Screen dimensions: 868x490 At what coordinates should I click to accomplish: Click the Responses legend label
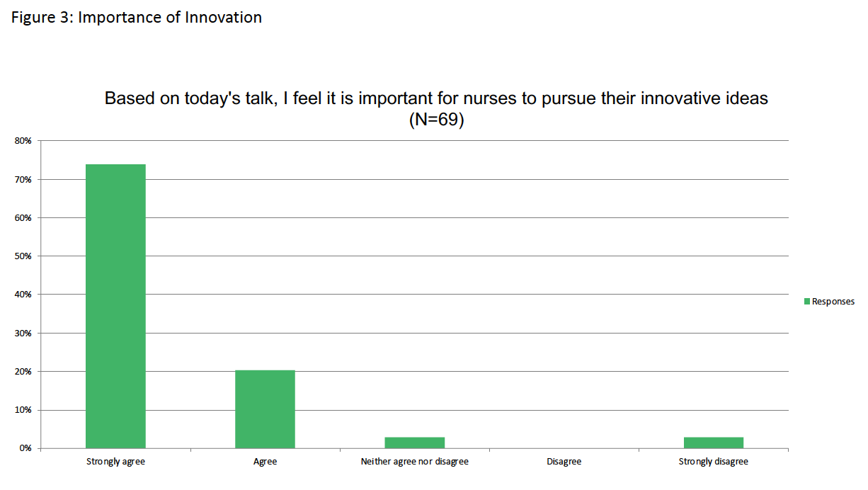point(833,302)
